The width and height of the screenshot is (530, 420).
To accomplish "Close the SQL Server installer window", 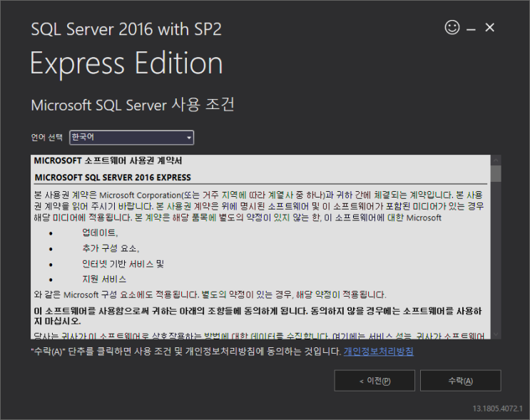I will 489,27.
